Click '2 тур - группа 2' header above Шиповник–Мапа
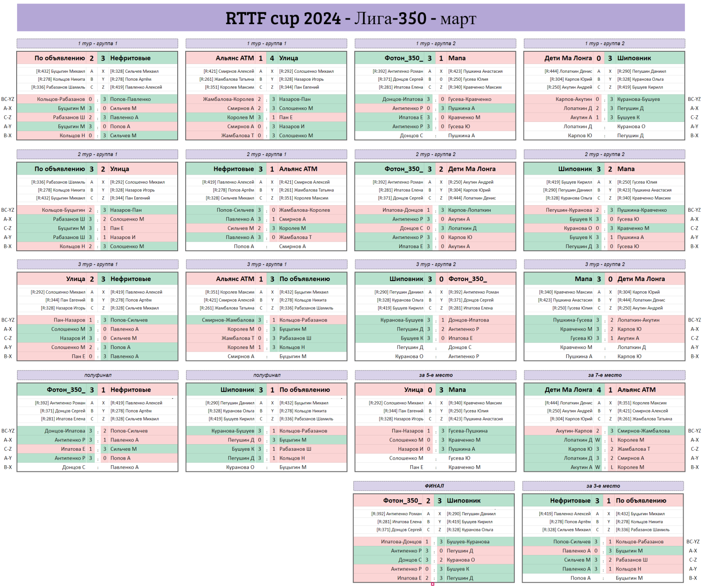Viewport: 702px width, 588px height. click(x=605, y=154)
